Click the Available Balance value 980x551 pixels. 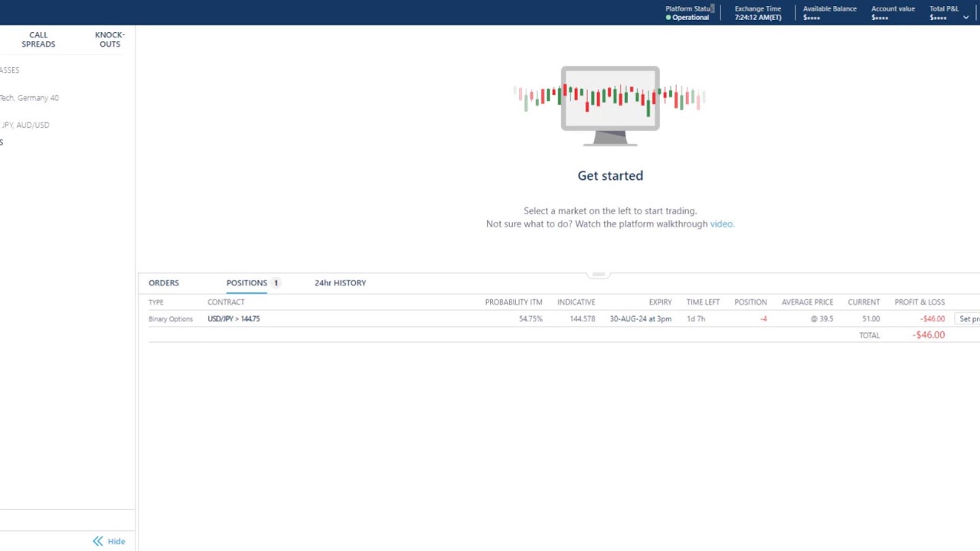click(x=812, y=18)
